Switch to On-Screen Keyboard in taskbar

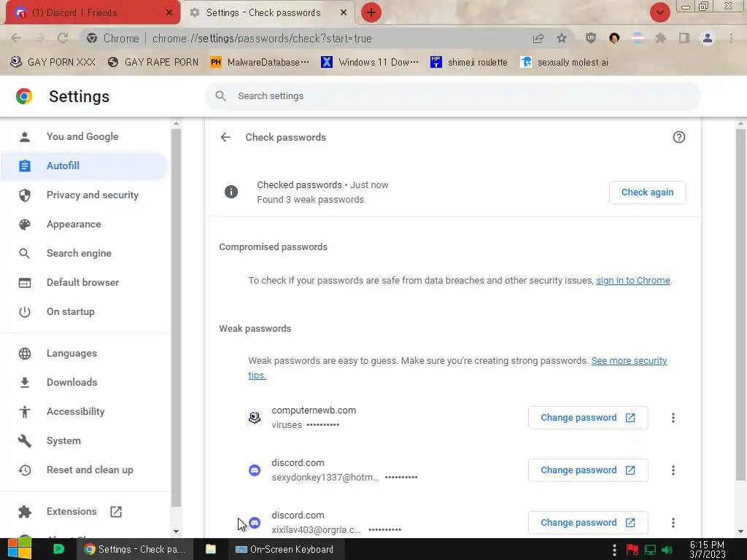(285, 549)
